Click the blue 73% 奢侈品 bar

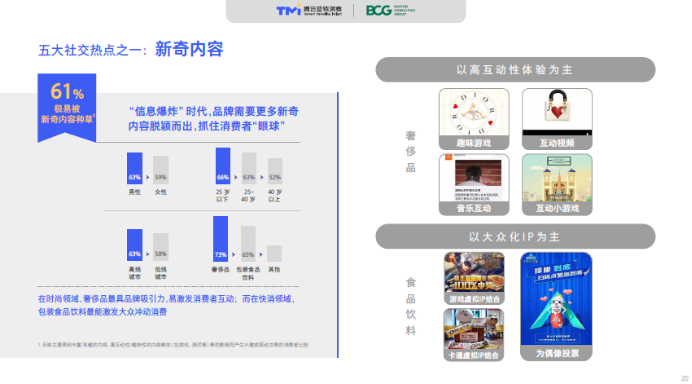tap(221, 239)
